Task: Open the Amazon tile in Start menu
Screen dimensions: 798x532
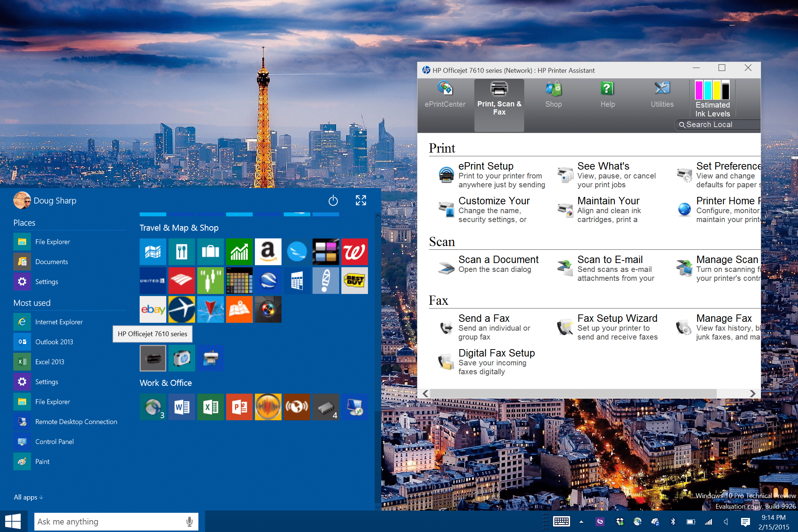Action: pos(268,252)
